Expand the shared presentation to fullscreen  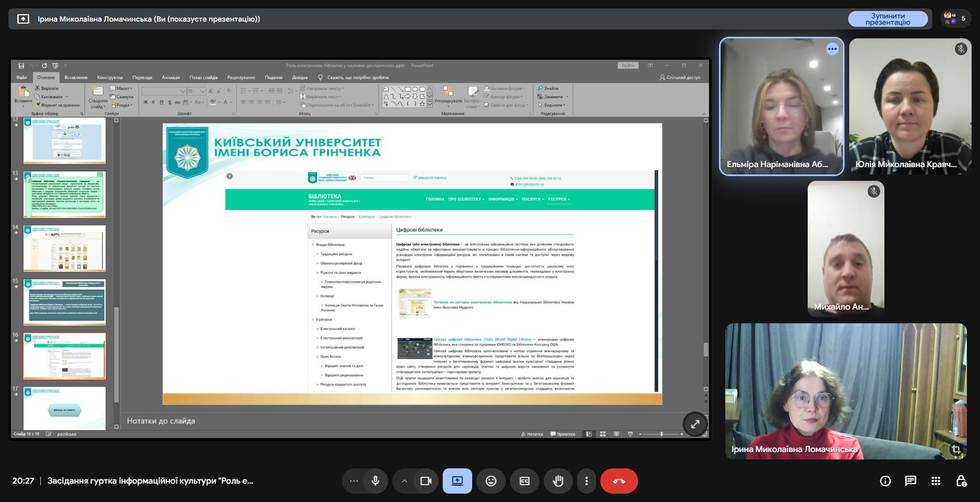tap(695, 424)
